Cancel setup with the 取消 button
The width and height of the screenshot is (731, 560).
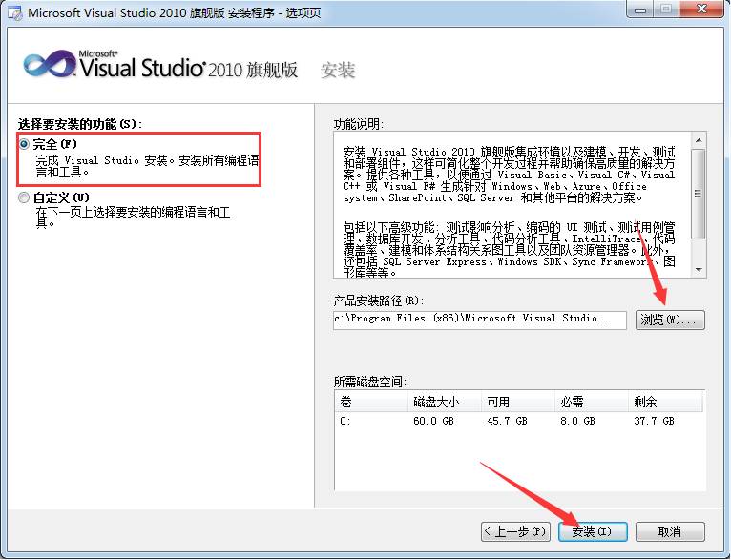670,531
